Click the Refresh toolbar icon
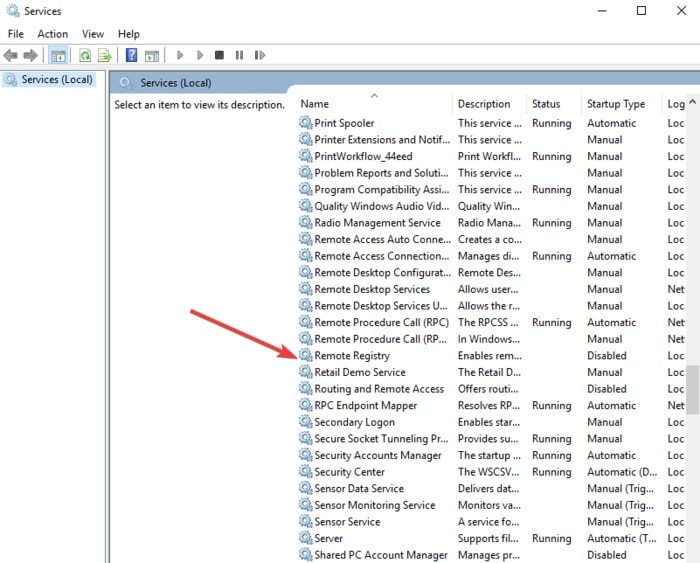This screenshot has width=700, height=563. click(x=85, y=55)
